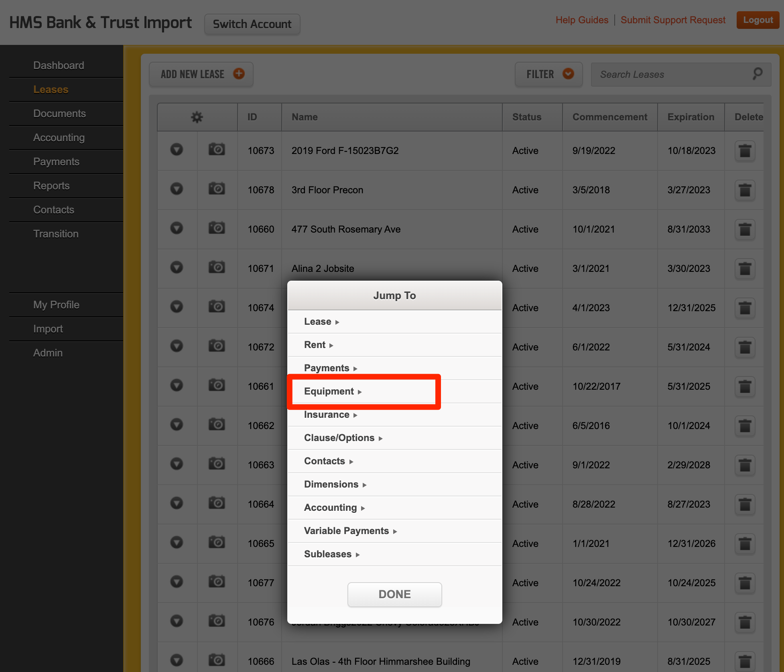Delete lease 10674 with trash icon
784x672 pixels.
point(745,308)
